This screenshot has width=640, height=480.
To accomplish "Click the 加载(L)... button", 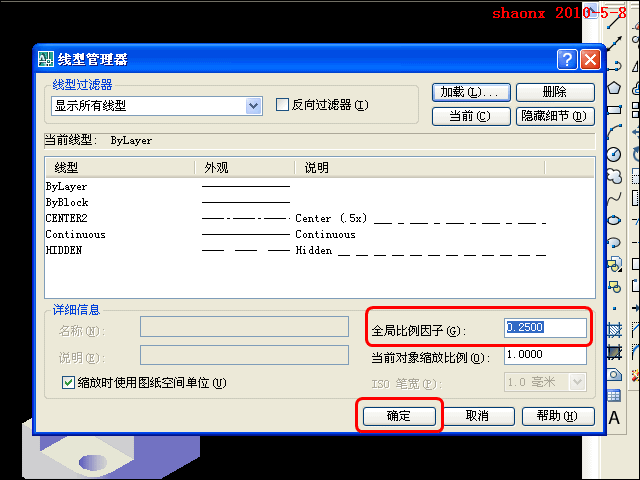I will click(x=471, y=92).
